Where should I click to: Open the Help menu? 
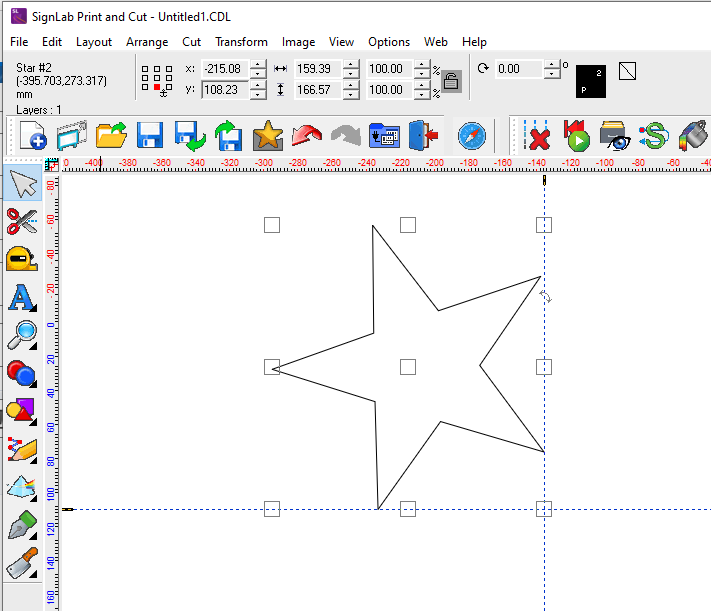[x=474, y=42]
